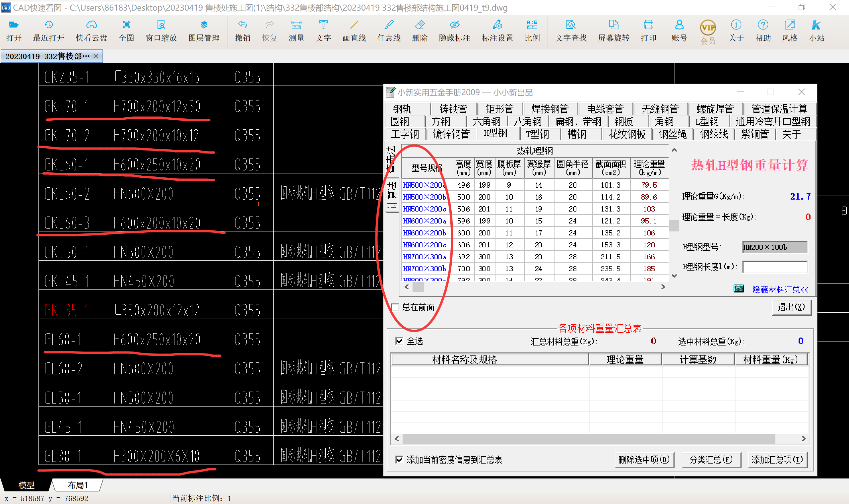The image size is (849, 504).
Task: Click 删除选中项(D) button
Action: (x=644, y=460)
